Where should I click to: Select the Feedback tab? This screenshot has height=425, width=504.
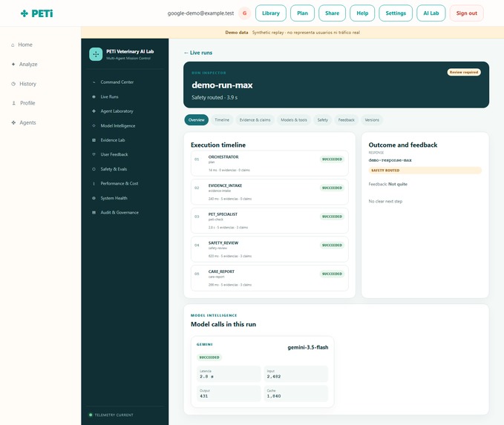coord(346,120)
